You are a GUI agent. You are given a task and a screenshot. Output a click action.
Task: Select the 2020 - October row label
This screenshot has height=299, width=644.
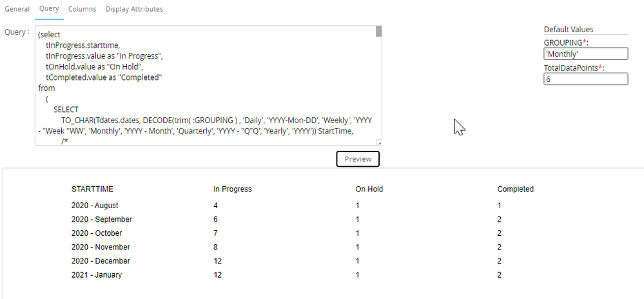[x=97, y=233]
